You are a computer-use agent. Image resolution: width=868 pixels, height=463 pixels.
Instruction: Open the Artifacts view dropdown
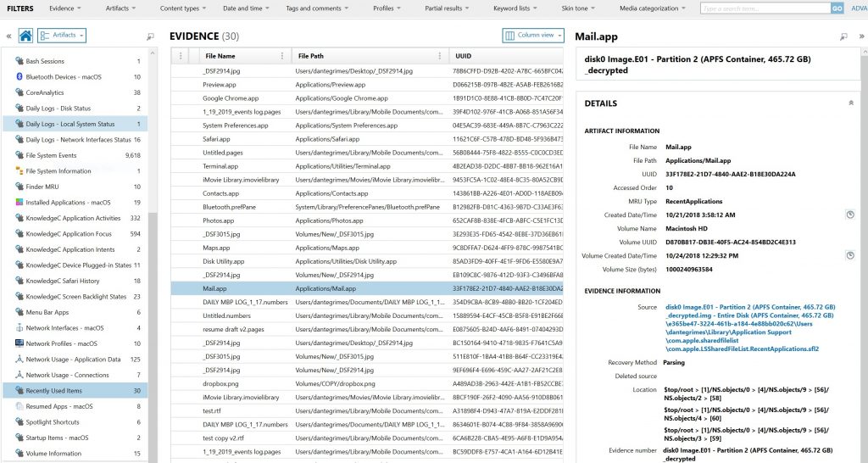[62, 36]
